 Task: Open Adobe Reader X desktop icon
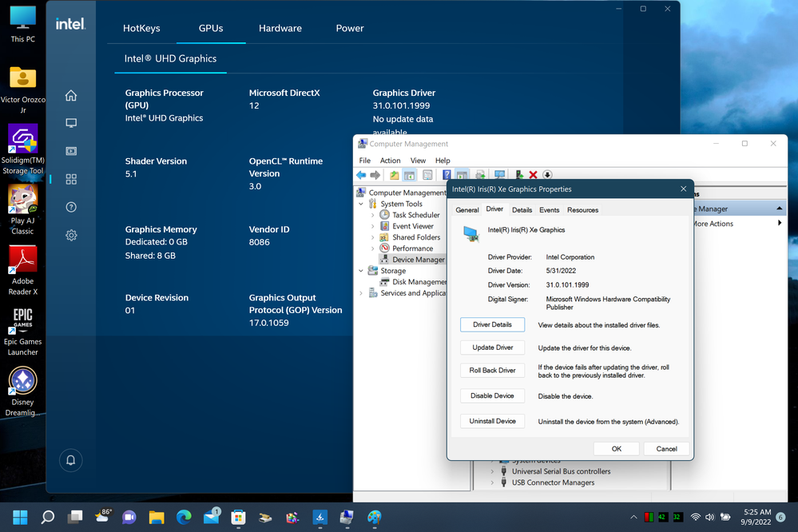[23, 270]
